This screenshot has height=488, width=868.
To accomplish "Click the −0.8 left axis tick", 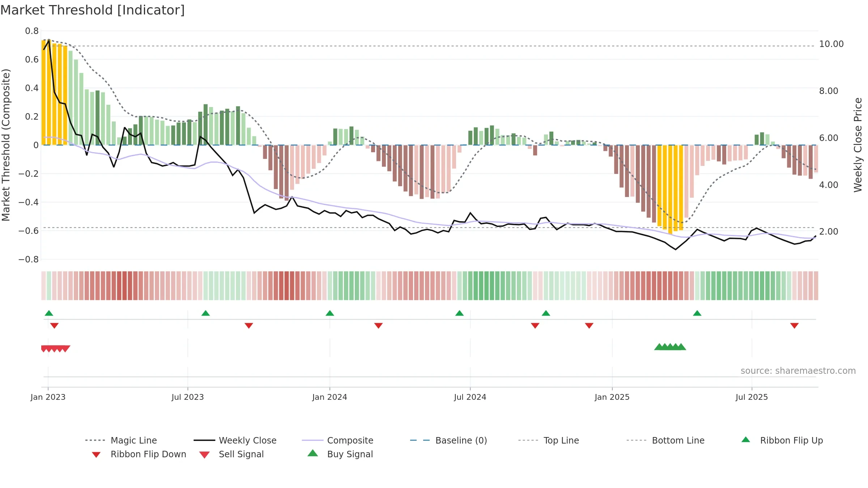I will coord(29,260).
